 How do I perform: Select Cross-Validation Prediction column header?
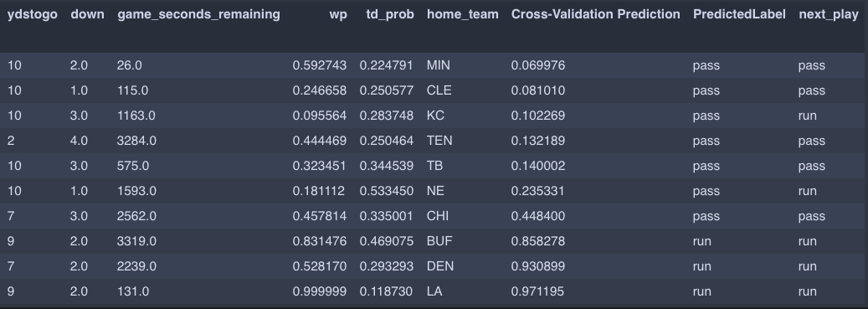(x=596, y=14)
